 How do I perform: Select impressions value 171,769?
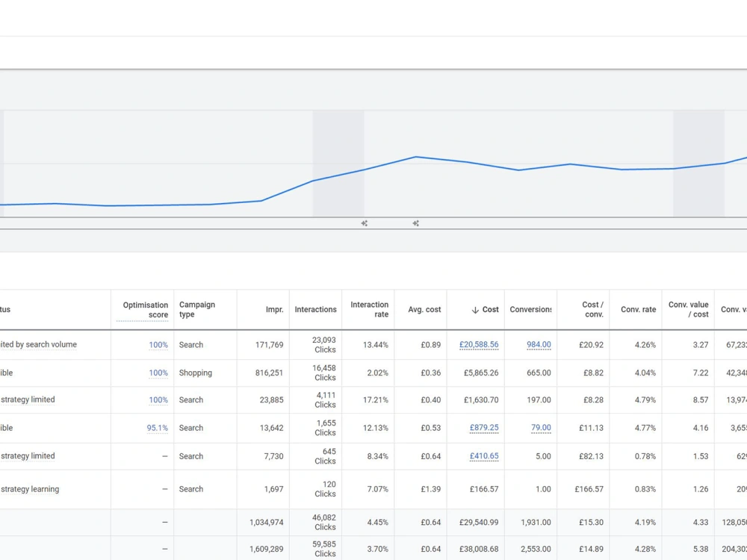pos(269,345)
